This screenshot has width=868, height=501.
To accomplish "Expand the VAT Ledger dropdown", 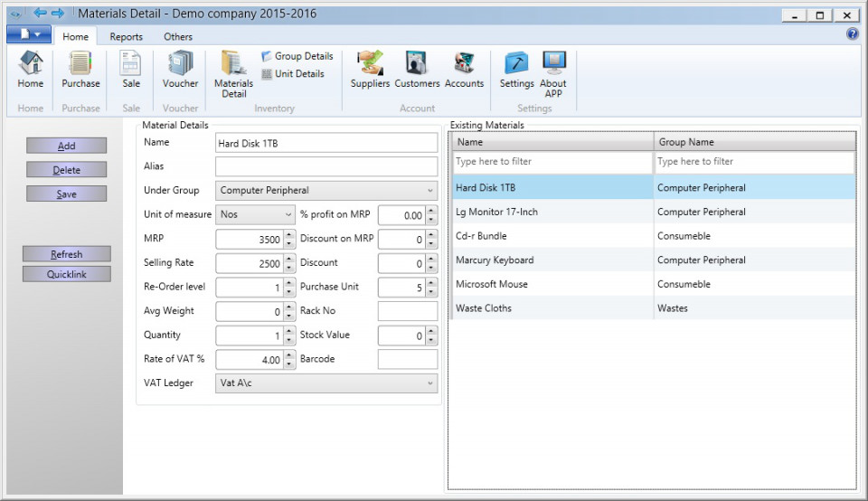I will click(x=326, y=383).
